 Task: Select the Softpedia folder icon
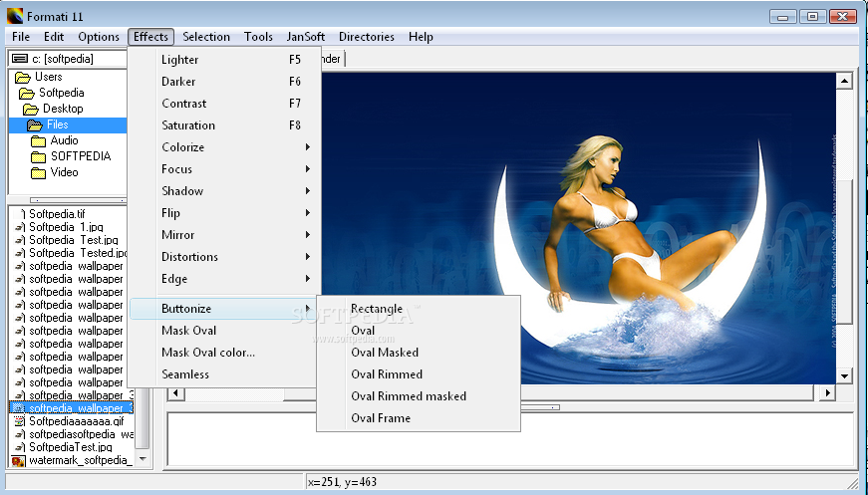[27, 93]
